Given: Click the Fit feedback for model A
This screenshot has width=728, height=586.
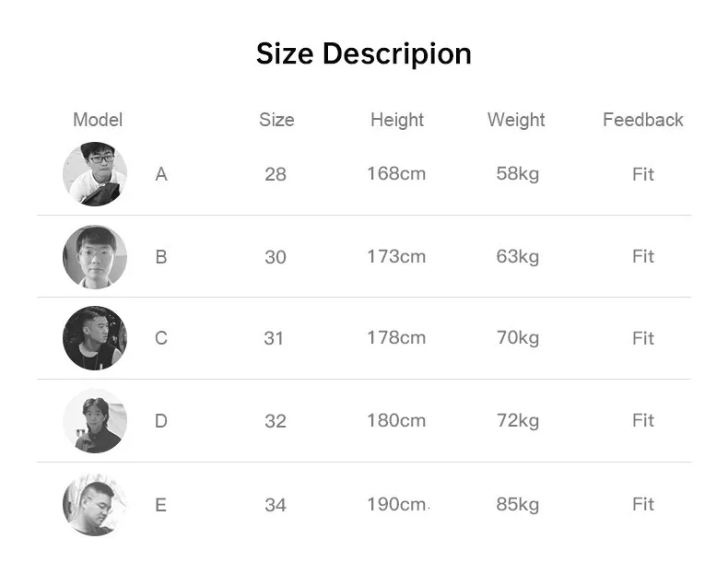Looking at the screenshot, I should [643, 174].
